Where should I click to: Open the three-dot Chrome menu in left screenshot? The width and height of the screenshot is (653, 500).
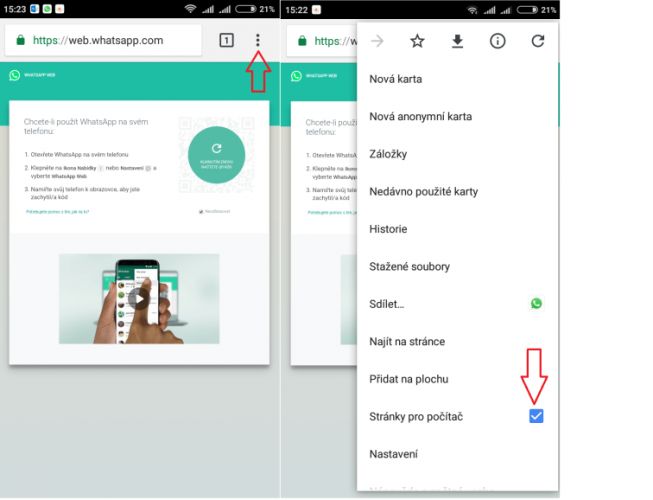pos(258,40)
